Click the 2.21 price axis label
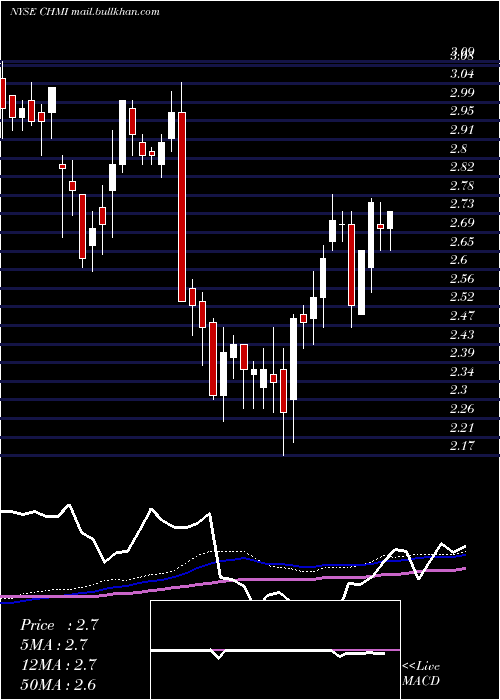Screen dimensions: 500x700 [x=462, y=427]
